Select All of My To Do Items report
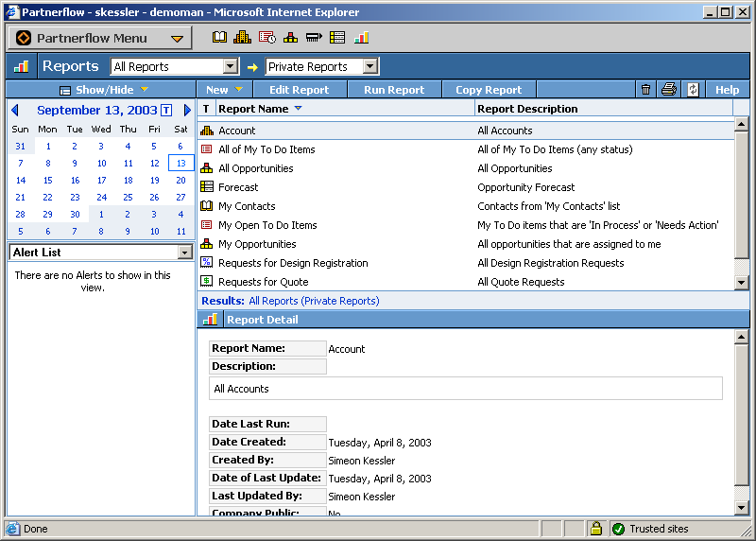Image resolution: width=756 pixels, height=541 pixels. [466, 149]
